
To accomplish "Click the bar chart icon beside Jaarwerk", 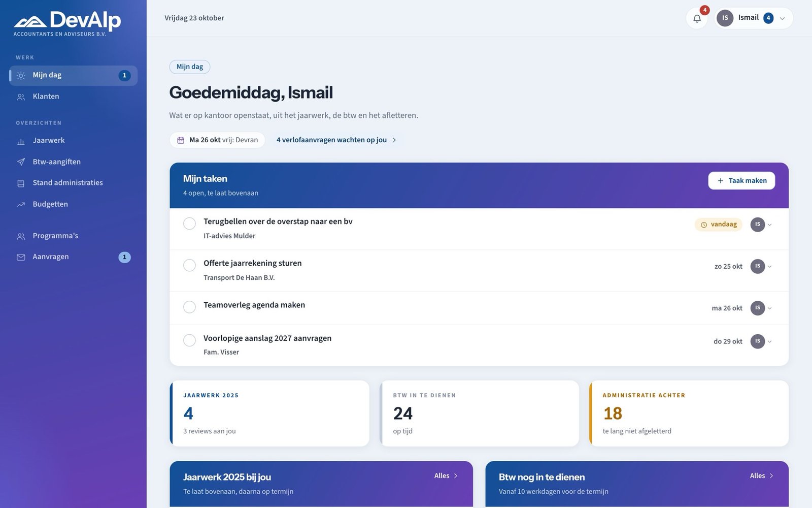I will [21, 141].
